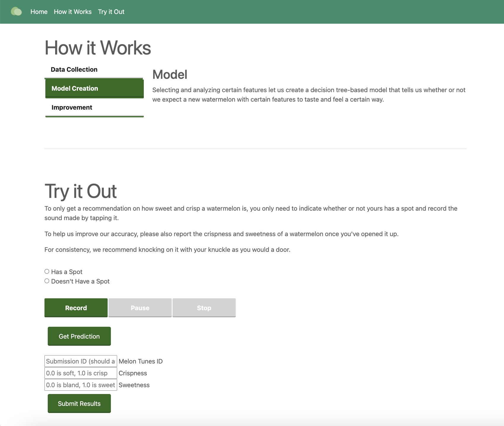This screenshot has width=504, height=426.
Task: Choose the Doesn't Have a Spot option
Action: 47,281
